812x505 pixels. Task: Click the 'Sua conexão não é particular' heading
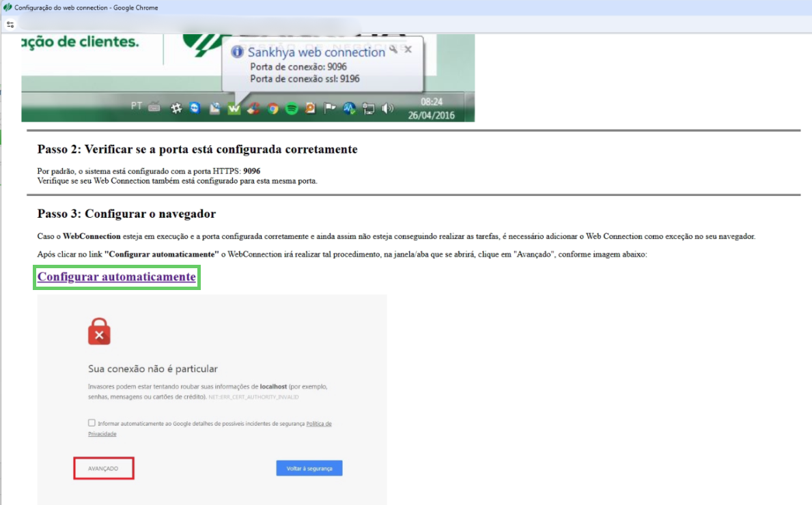click(x=153, y=369)
